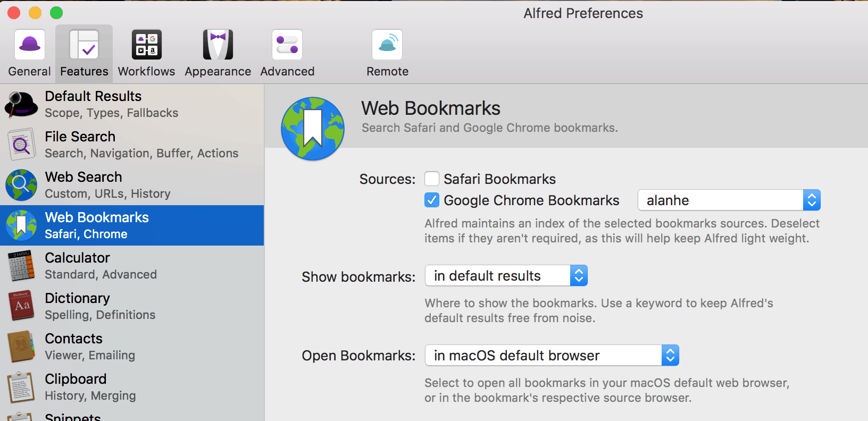Switch to the Workflows tab label
Viewport: 868px width, 421px height.
point(146,71)
